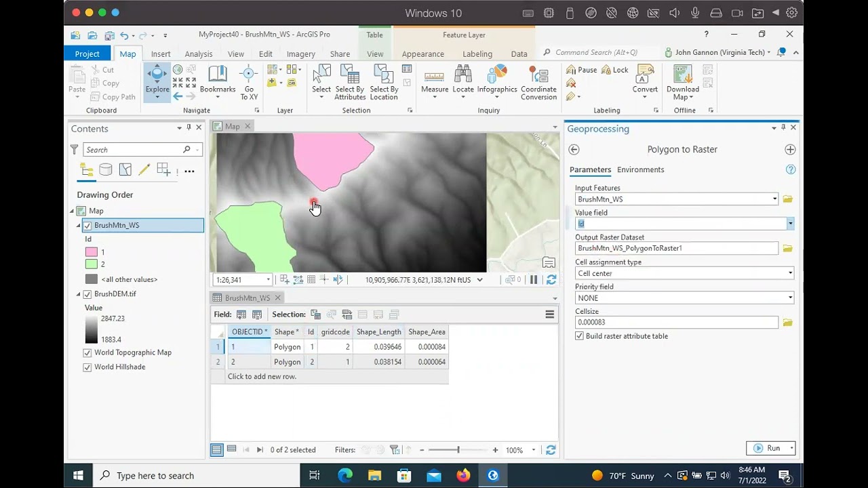This screenshot has height=488, width=868.
Task: Go to previous extent with the back arrow
Action: point(178,96)
